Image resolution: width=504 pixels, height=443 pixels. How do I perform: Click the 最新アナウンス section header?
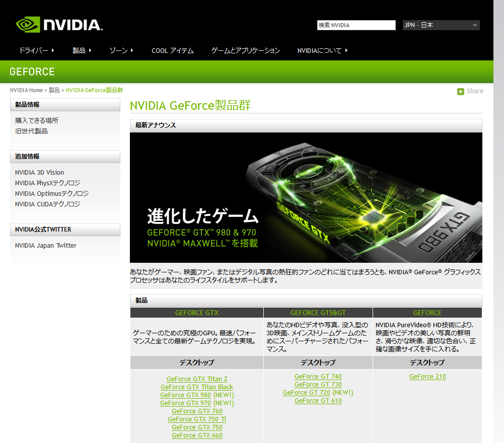pos(306,125)
